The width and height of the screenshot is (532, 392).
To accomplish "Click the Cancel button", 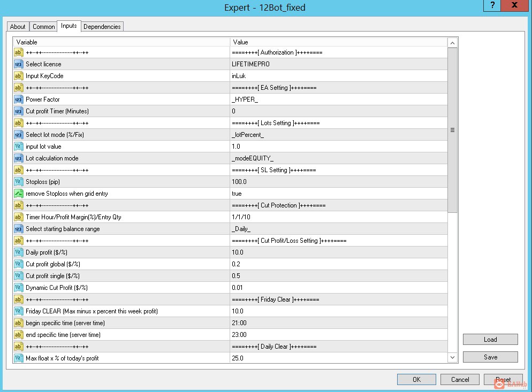I will point(460,380).
